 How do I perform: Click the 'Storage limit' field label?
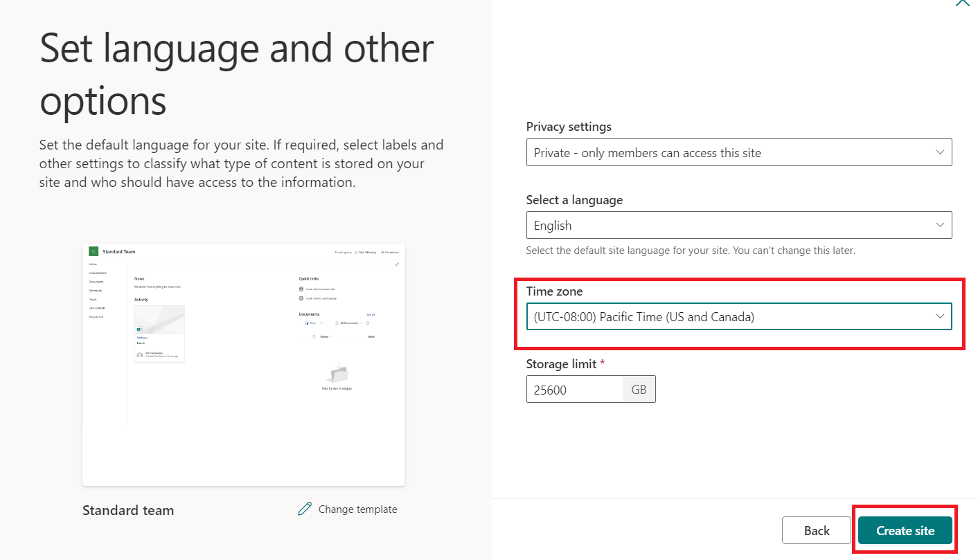(566, 364)
